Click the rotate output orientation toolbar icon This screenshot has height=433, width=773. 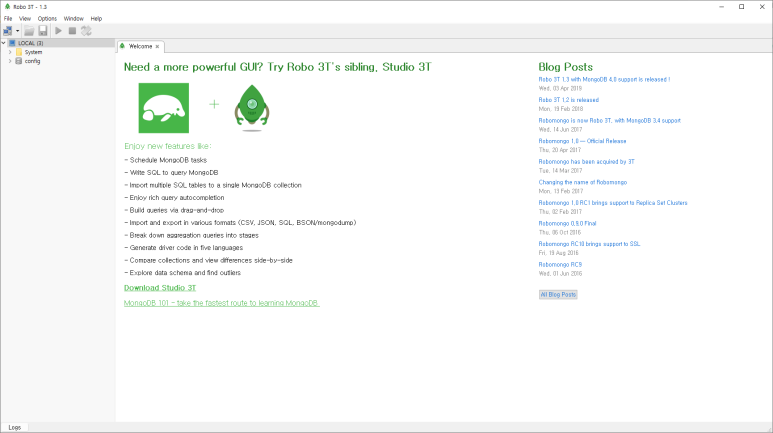point(86,31)
